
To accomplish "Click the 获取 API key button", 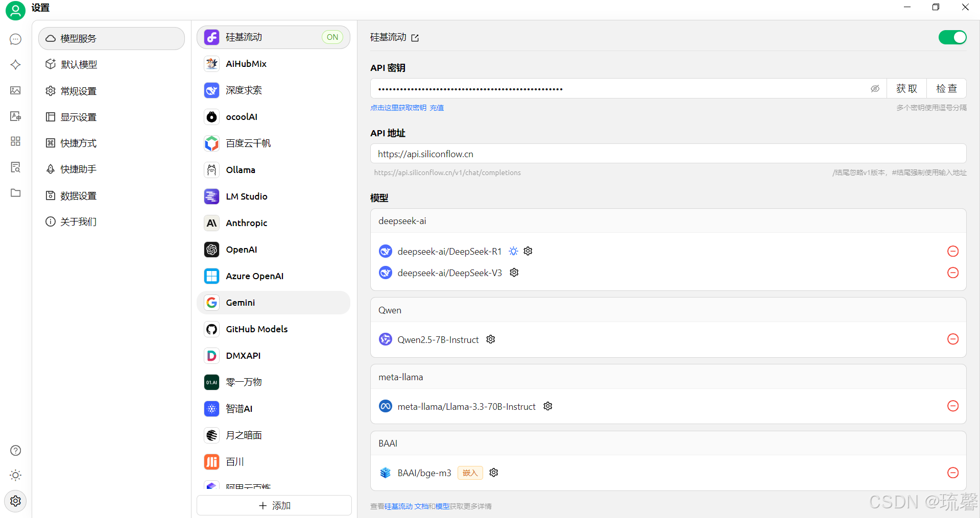I will 906,89.
